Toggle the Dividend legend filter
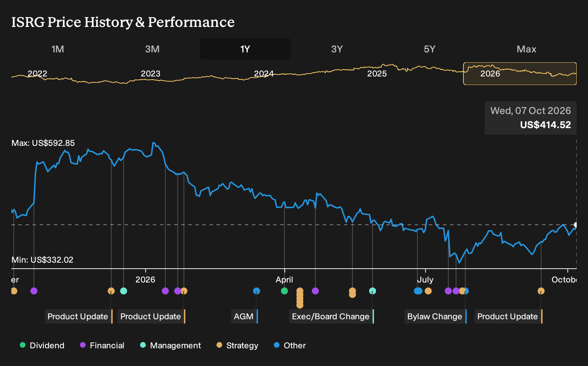Screen dimensions: 588x366 tap(42, 345)
